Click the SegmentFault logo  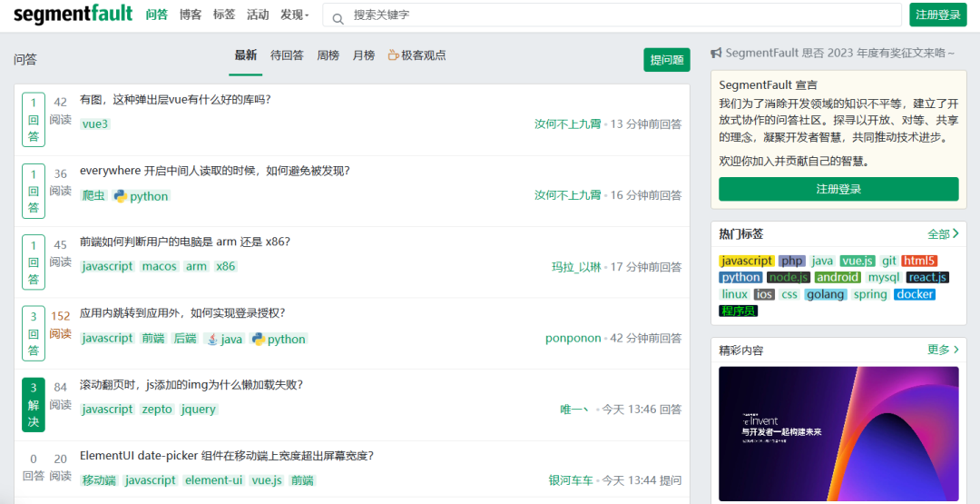pos(73,14)
